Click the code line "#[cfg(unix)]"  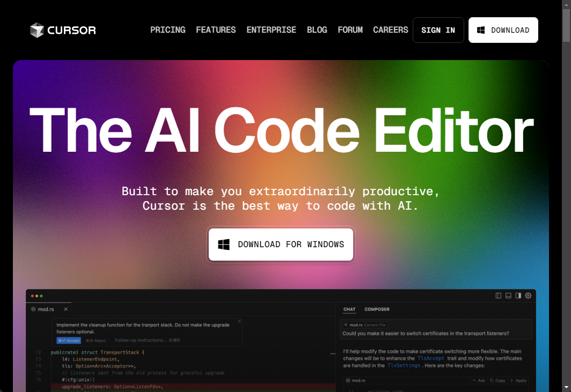tap(78, 380)
